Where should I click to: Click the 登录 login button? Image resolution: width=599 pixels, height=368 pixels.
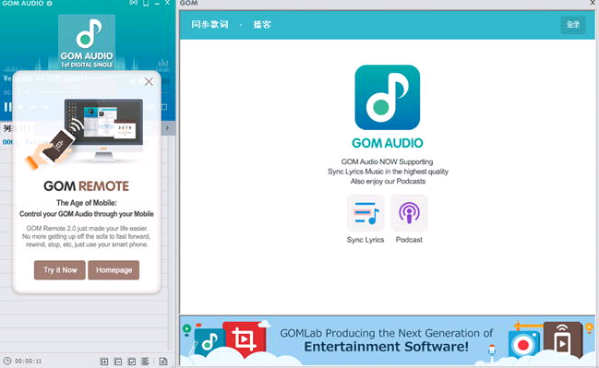click(573, 25)
